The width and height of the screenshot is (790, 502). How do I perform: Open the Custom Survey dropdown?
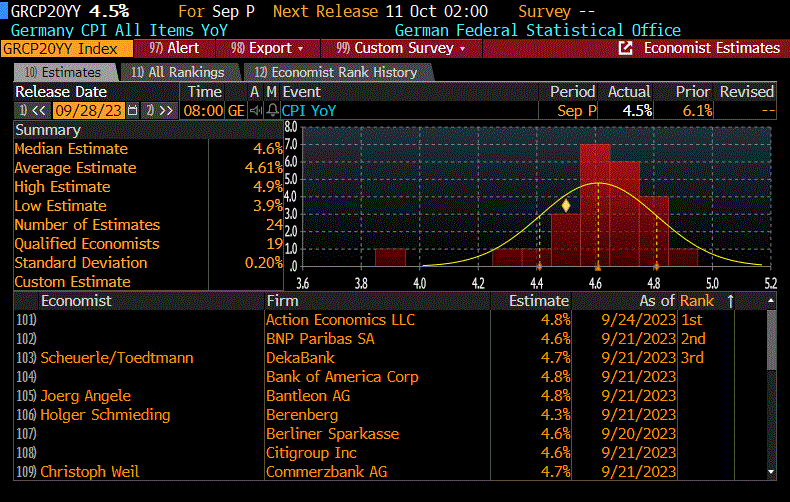[x=401, y=48]
